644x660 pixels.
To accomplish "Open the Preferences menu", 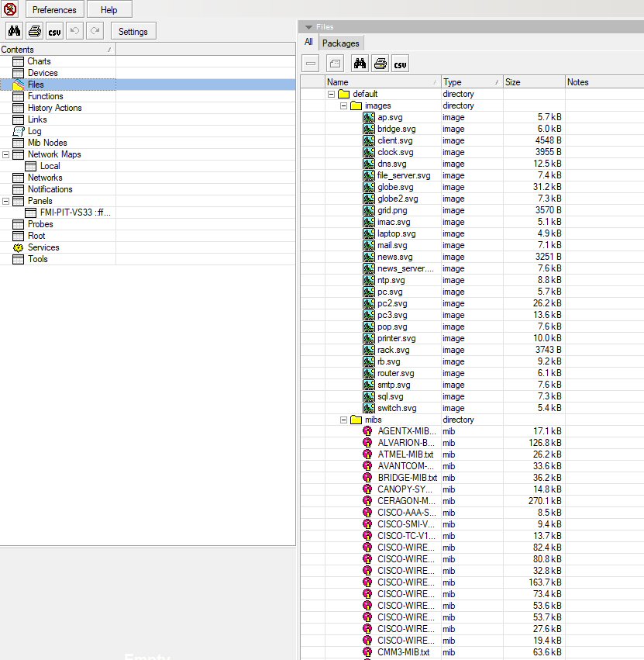I will [55, 9].
